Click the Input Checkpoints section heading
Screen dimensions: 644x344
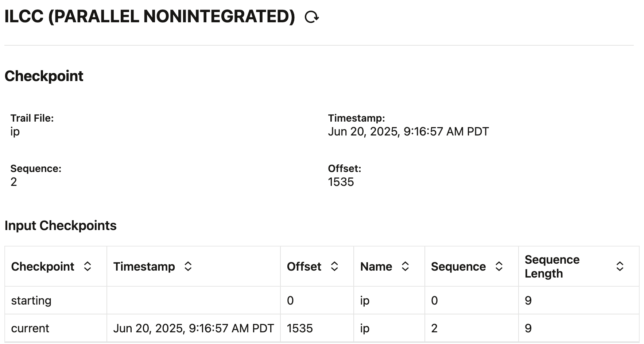61,226
